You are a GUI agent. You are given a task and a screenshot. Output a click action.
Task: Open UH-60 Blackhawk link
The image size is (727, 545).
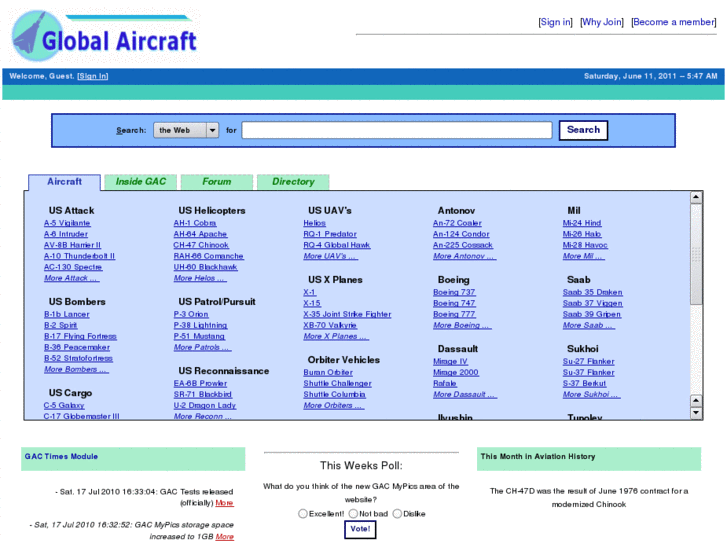[205, 267]
